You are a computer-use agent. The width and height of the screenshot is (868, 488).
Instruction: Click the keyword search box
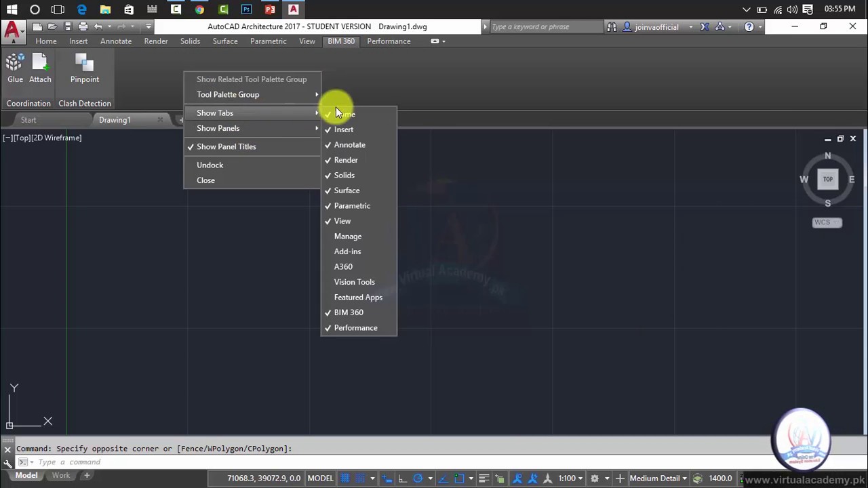coord(546,27)
